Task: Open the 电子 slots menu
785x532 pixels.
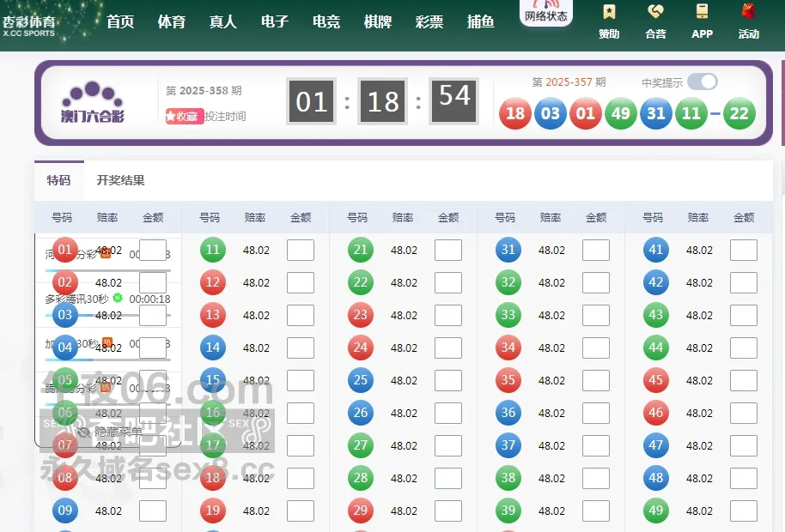Action: 275,21
